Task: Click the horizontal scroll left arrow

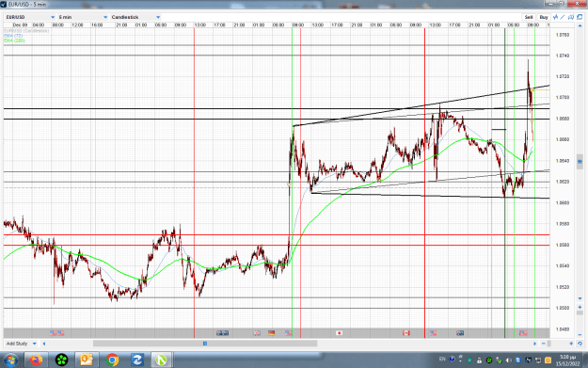Action: pos(44,344)
